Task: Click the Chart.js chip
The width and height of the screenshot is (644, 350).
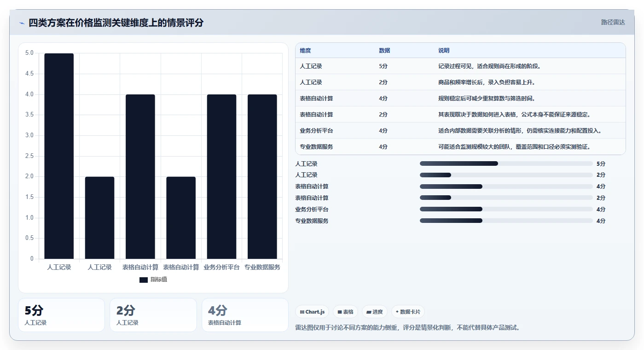Action: coord(312,312)
